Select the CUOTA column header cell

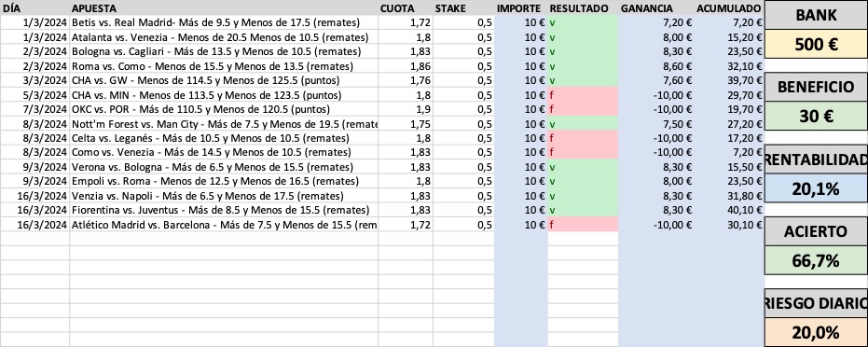[406, 8]
